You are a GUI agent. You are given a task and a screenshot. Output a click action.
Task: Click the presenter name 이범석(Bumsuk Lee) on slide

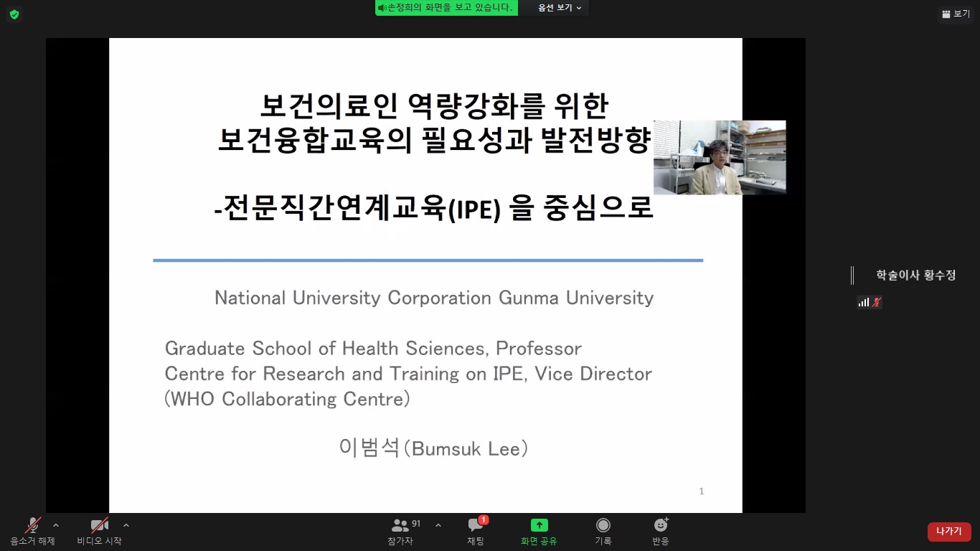[435, 448]
